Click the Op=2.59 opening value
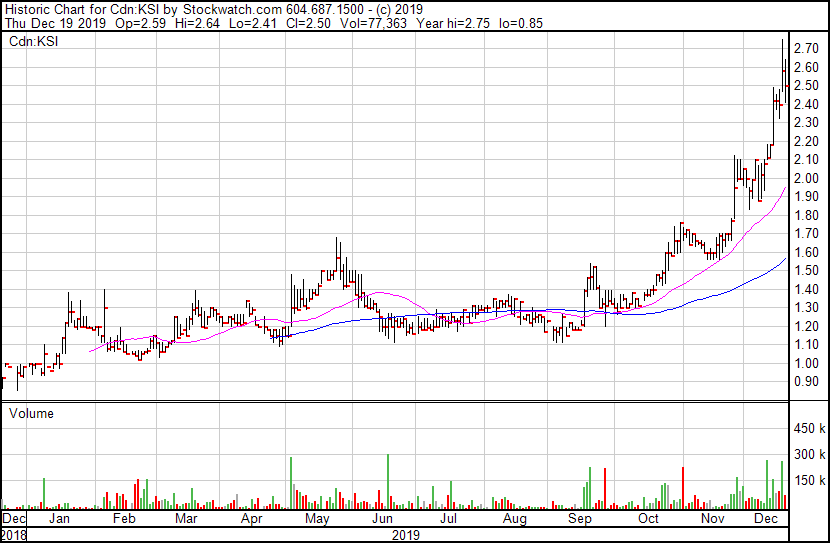The image size is (830, 543). (x=140, y=23)
